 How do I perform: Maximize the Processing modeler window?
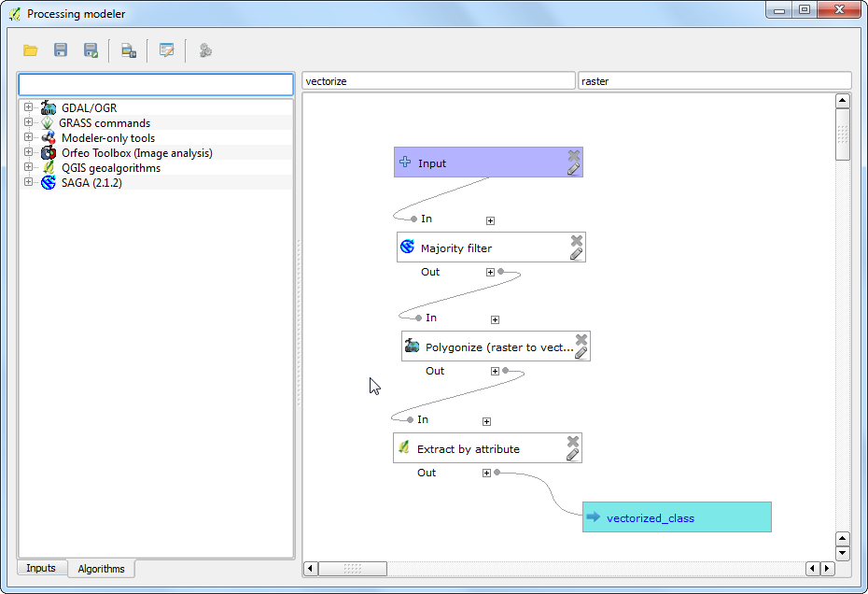[x=805, y=9]
